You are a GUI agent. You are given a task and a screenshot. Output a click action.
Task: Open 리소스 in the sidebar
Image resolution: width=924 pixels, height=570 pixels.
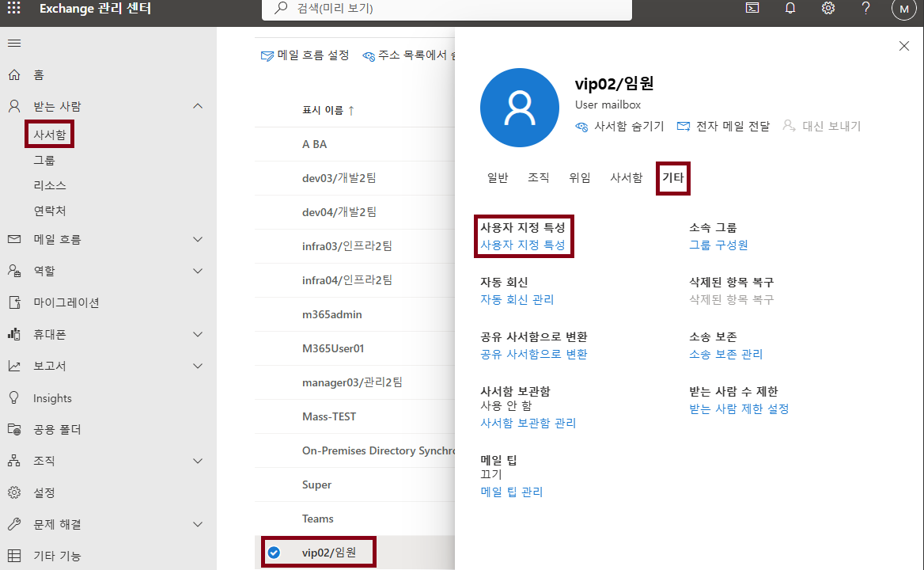(x=50, y=185)
